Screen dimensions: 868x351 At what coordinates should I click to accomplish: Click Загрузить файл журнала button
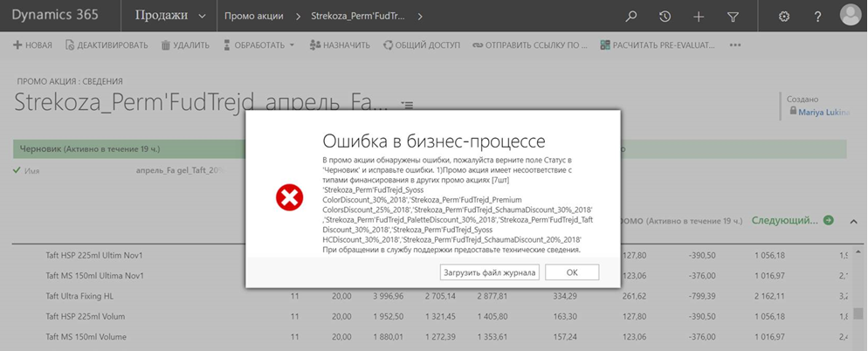pyautogui.click(x=489, y=272)
